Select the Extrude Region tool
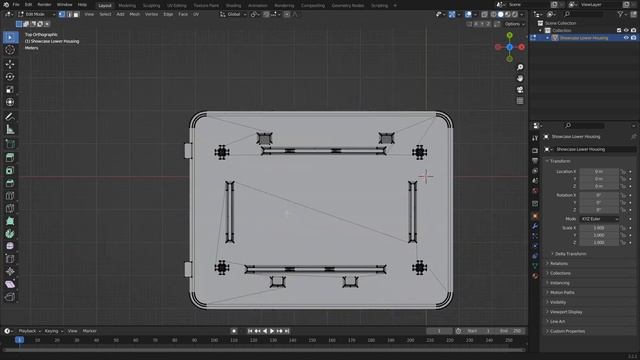Screen dimensions: 640x360 [10, 158]
